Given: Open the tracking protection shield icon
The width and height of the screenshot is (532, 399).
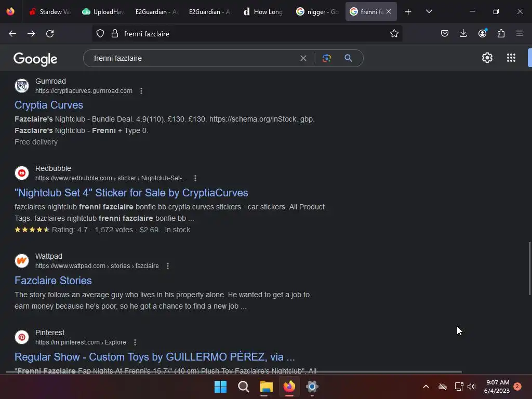Looking at the screenshot, I should 100,34.
